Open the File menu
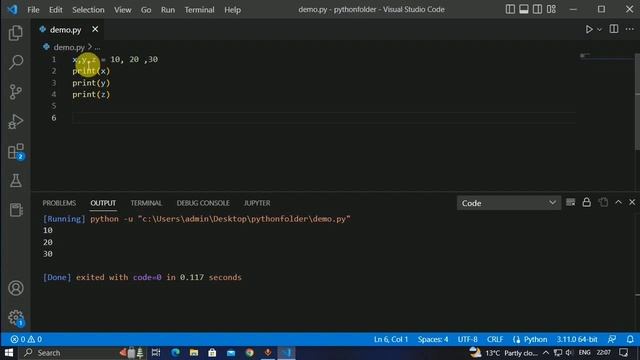Screen dimensions: 640x360 (x=33, y=9)
